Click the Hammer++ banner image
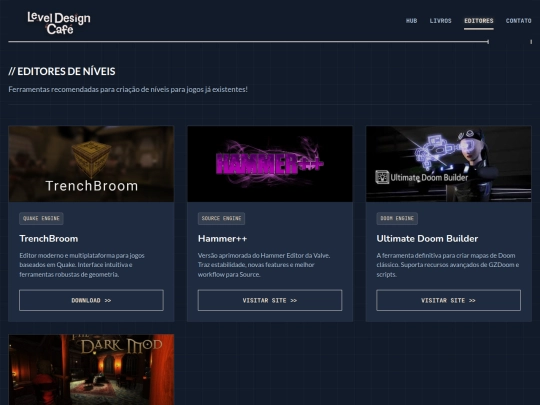This screenshot has width=540, height=405. click(270, 164)
